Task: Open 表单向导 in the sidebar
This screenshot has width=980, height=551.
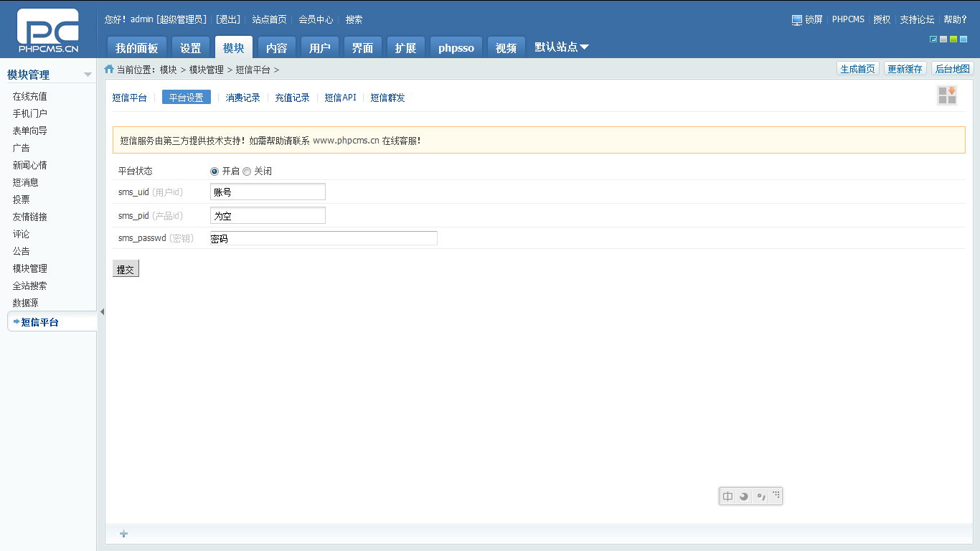Action: click(x=30, y=131)
